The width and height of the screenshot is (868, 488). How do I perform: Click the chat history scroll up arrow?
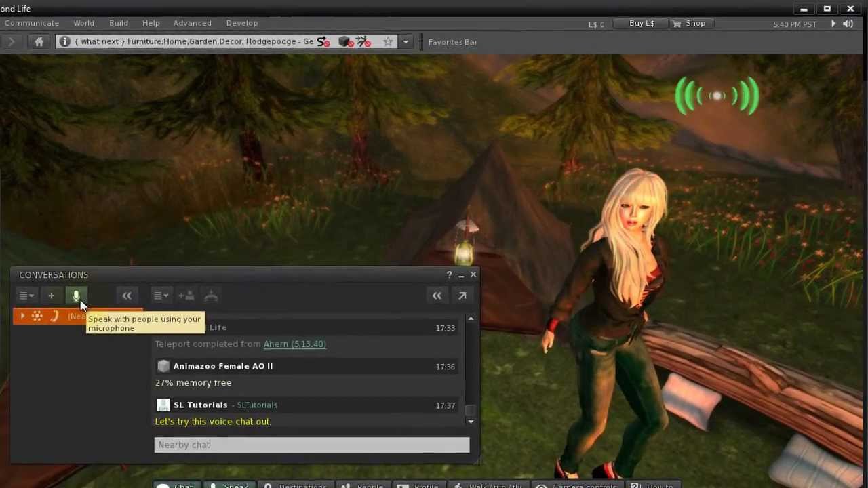click(471, 319)
